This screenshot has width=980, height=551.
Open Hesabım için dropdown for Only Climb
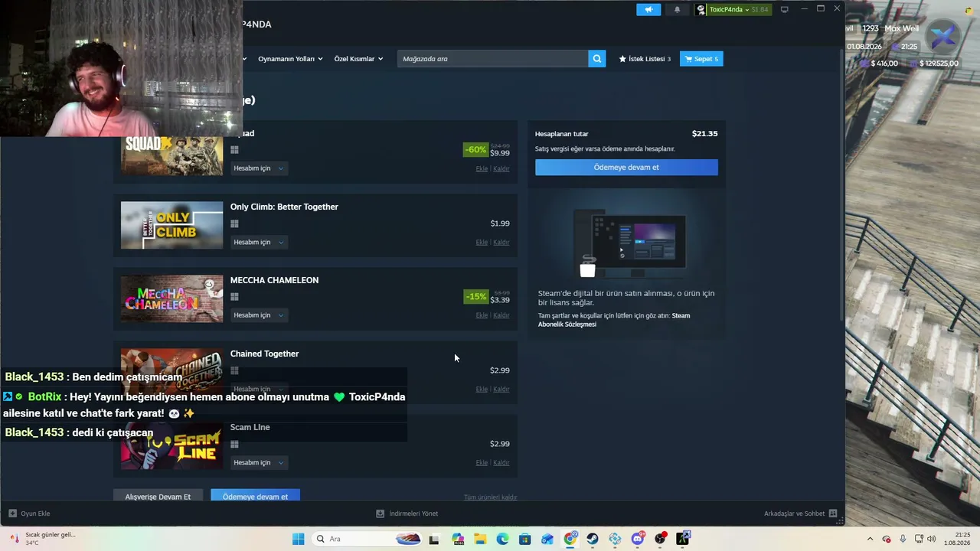259,242
